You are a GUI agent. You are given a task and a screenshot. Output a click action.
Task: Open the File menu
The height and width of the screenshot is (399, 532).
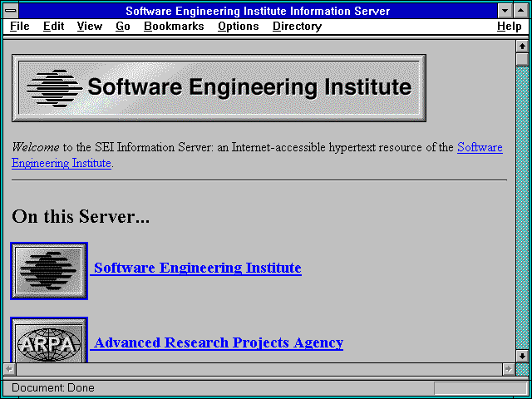click(20, 27)
